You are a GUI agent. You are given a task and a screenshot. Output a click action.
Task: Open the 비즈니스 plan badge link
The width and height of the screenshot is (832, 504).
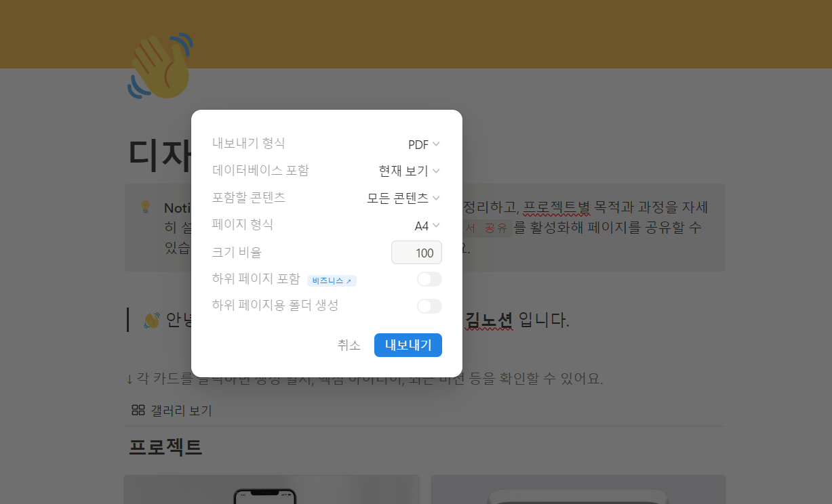(332, 280)
